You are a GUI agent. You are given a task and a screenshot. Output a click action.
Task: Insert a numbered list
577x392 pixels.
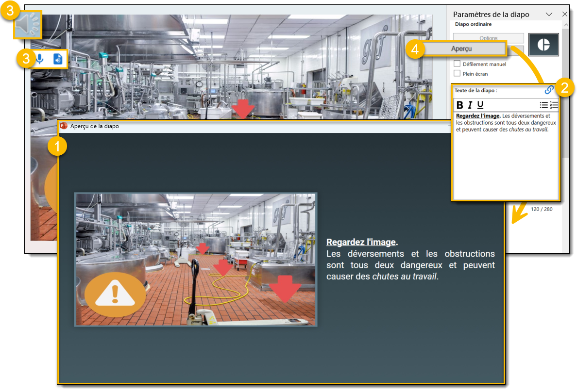coord(554,105)
